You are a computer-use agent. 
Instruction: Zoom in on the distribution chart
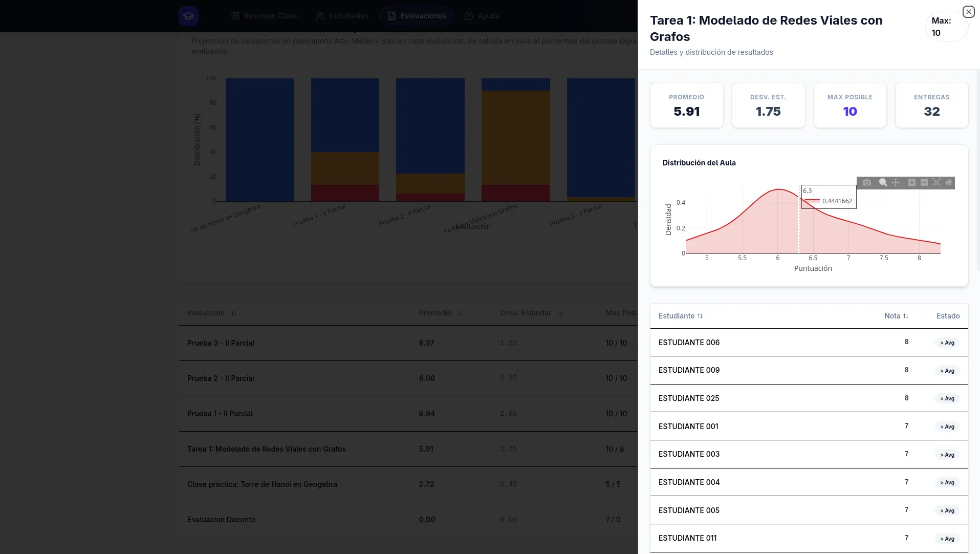click(912, 183)
